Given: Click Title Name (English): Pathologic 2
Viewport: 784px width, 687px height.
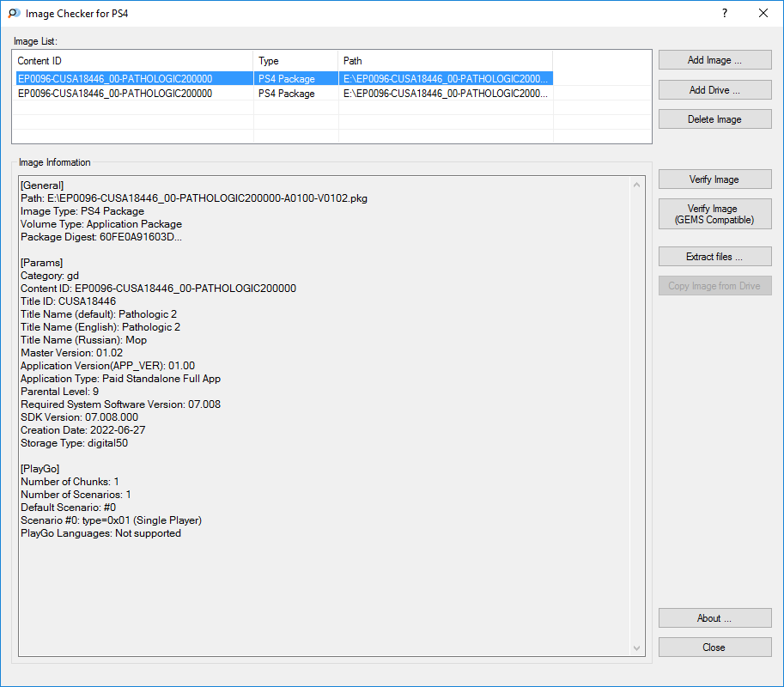Looking at the screenshot, I should 100,327.
